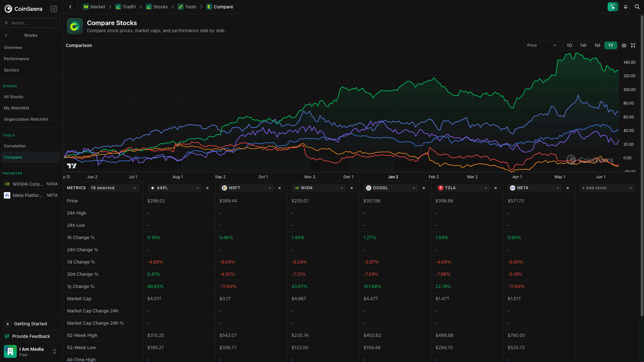Open the metrics 18 selected dropdown
The width and height of the screenshot is (644, 362).
[x=114, y=188]
